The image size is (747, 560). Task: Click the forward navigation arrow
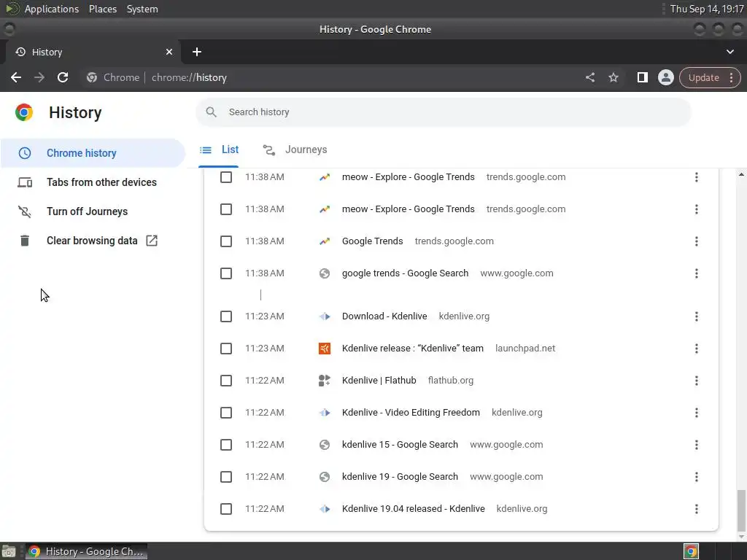[39, 77]
